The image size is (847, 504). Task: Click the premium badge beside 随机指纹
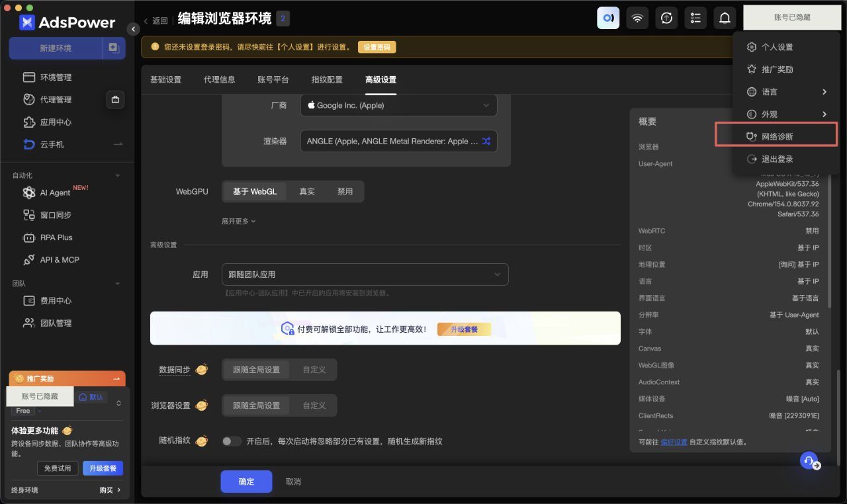pos(202,441)
